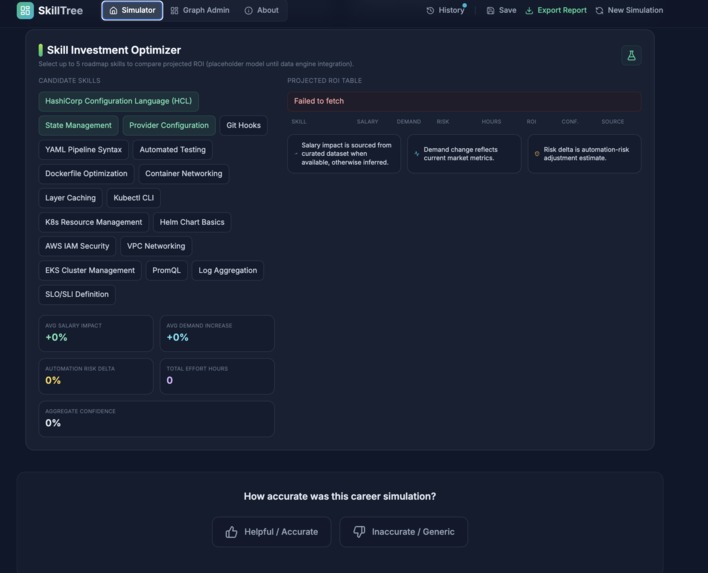708x573 pixels.
Task: Click the Avg Salary Impact card
Action: point(96,333)
